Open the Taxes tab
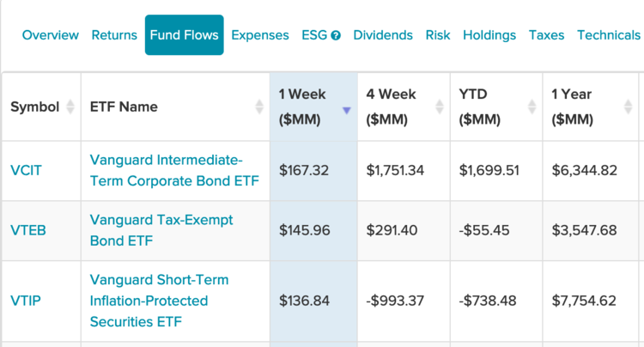The height and width of the screenshot is (347, 644). (547, 35)
